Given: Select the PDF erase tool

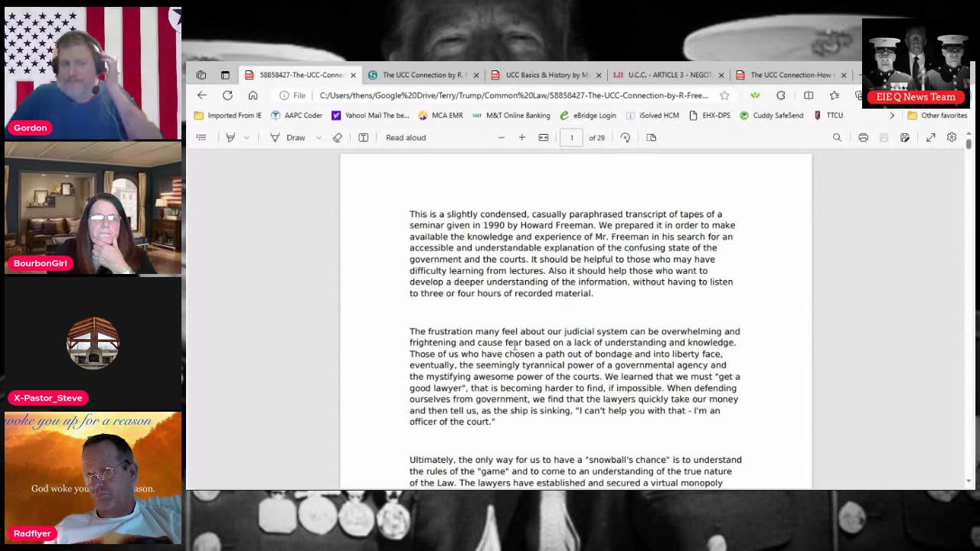Looking at the screenshot, I should (338, 138).
